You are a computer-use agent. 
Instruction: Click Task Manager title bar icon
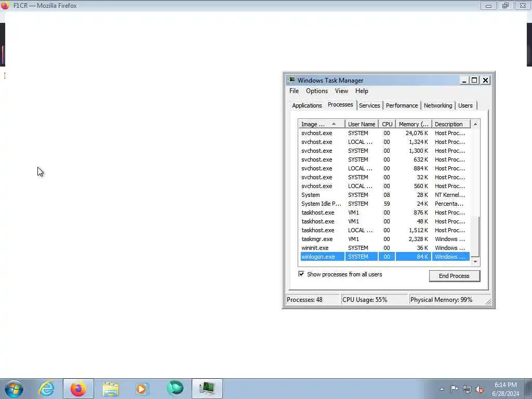click(x=291, y=80)
